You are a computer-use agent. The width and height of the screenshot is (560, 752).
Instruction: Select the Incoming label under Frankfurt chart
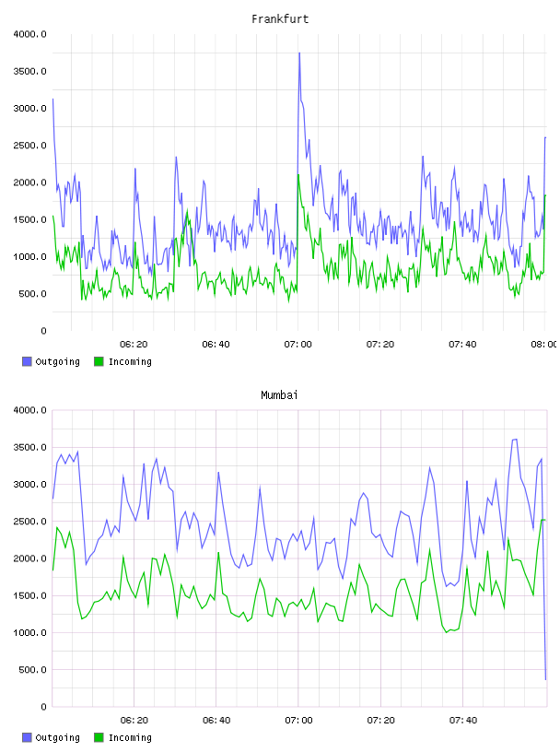click(x=130, y=362)
